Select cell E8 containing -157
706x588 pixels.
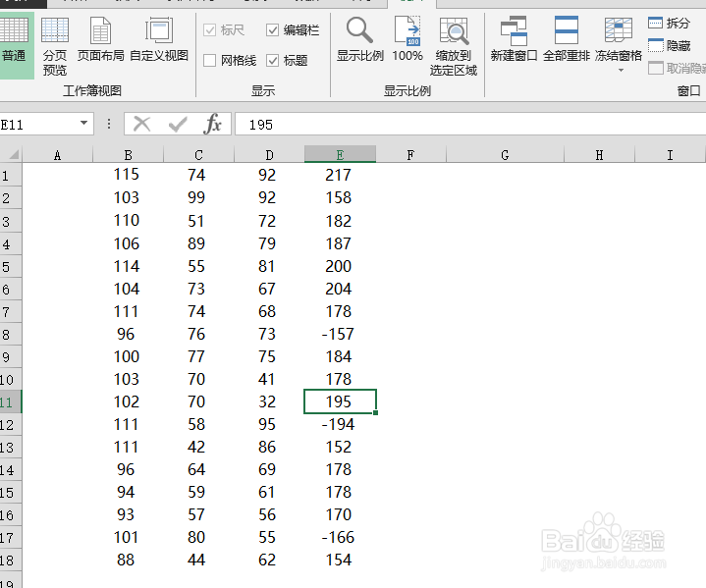[x=340, y=334]
